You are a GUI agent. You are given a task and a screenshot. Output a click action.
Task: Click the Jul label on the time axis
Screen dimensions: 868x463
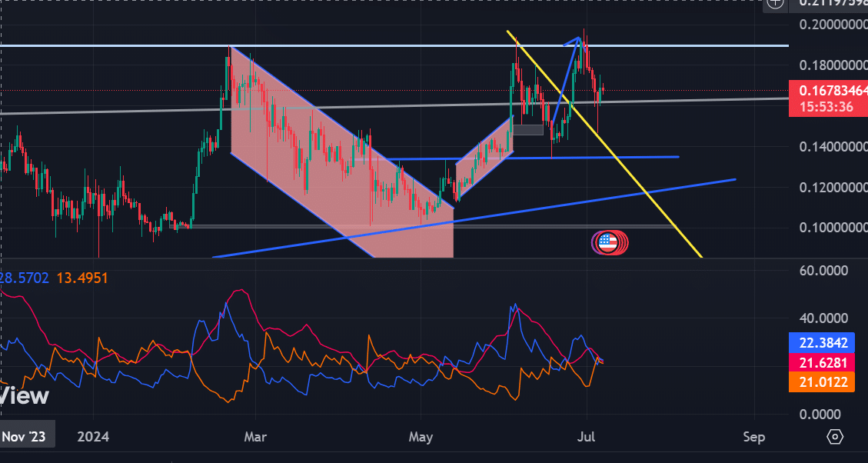click(x=587, y=437)
